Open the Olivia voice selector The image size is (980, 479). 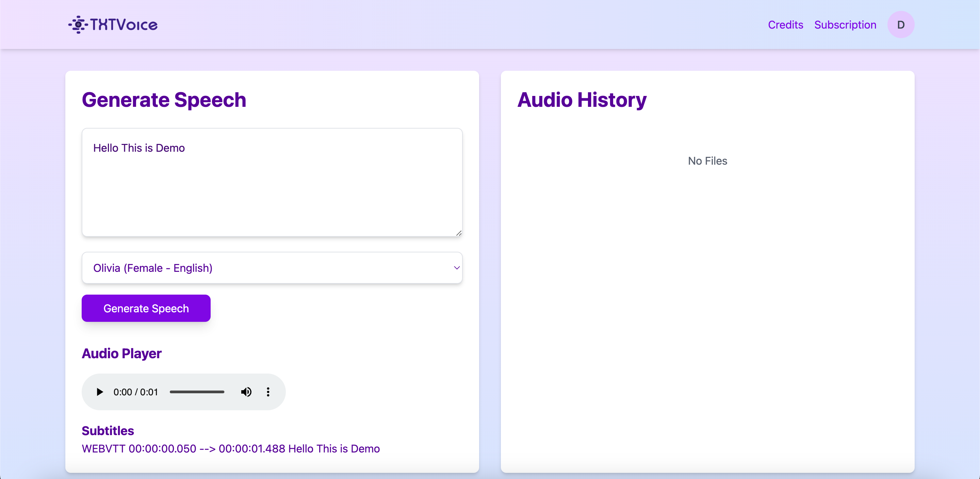click(x=272, y=268)
